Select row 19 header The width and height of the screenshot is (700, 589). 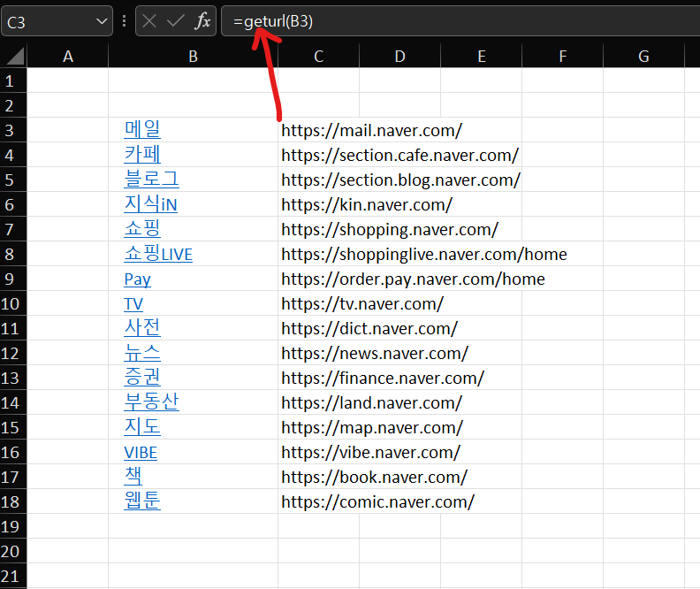click(x=13, y=526)
